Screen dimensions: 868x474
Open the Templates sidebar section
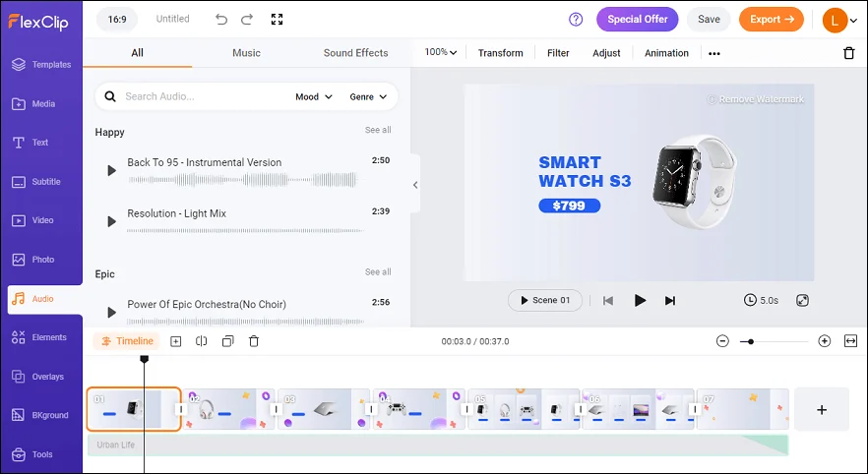[x=41, y=65]
